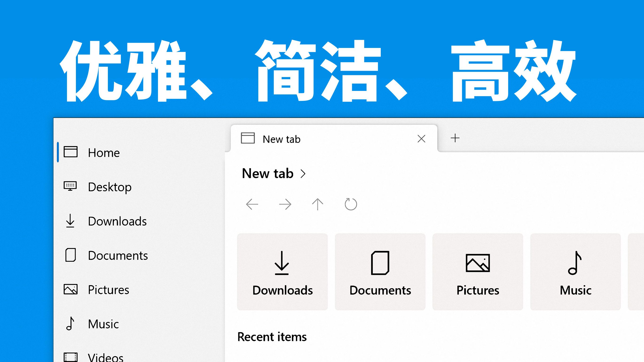644x362 pixels.
Task: Click the Pictures image icon in the sidebar
Action: click(x=71, y=289)
